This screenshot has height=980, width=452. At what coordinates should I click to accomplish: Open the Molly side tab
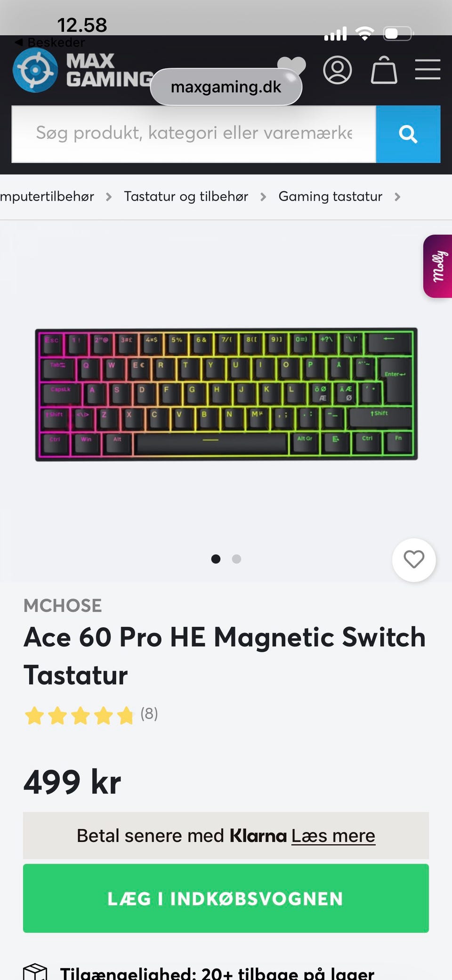click(438, 266)
